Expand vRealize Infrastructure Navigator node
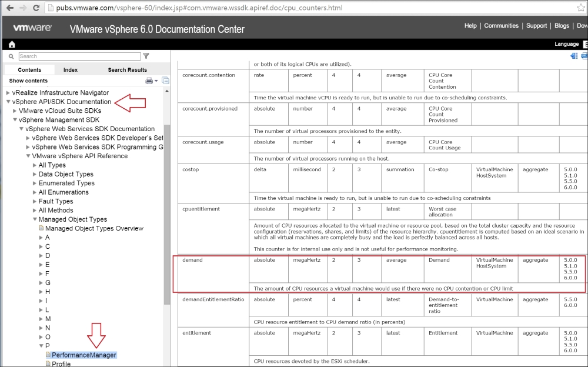This screenshot has height=367, width=588. click(8, 93)
